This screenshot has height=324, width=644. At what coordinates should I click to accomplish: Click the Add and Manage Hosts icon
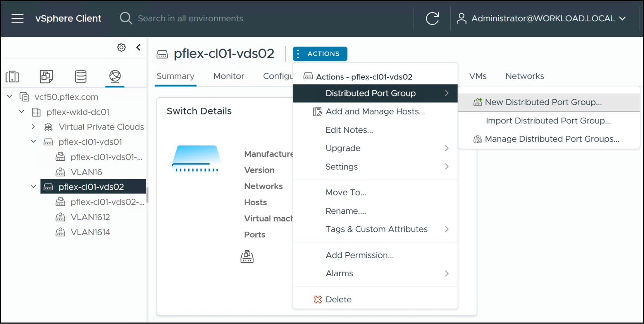point(317,112)
